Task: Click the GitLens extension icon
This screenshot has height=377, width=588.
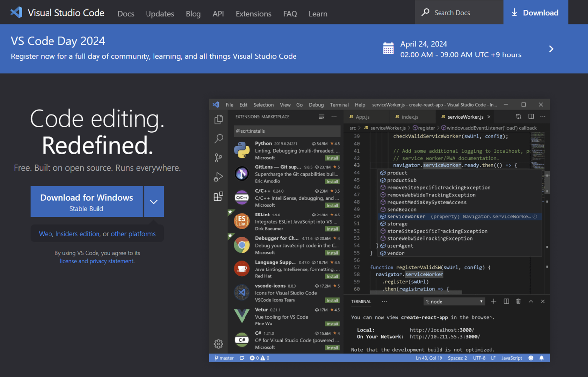Action: click(x=242, y=173)
